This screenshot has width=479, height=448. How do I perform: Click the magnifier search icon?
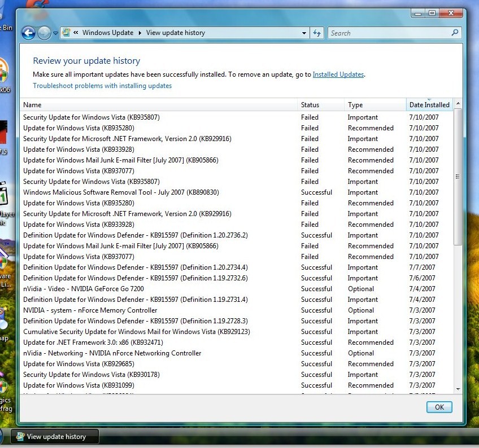click(x=455, y=32)
